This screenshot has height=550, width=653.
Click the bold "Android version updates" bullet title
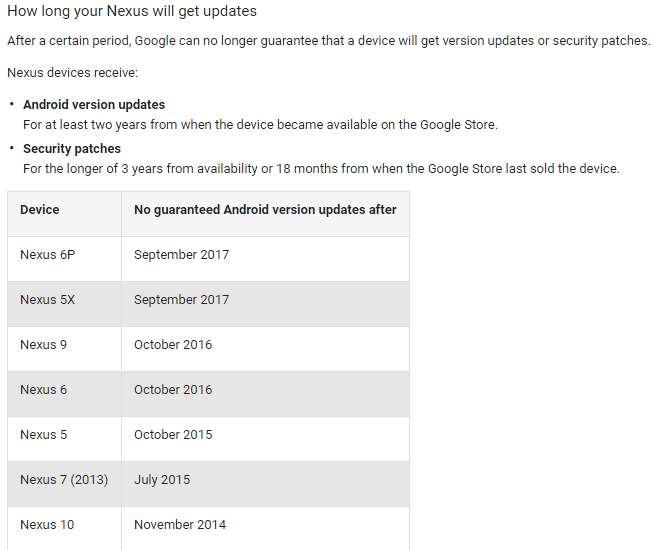(94, 105)
